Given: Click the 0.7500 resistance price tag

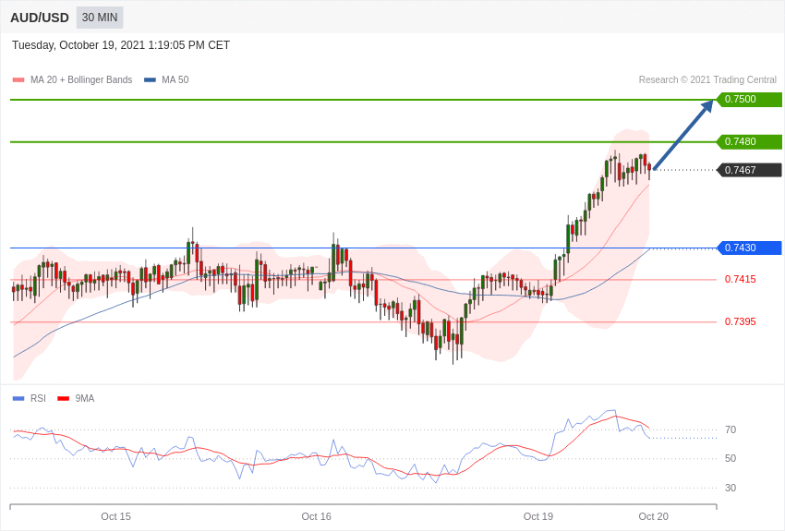Looking at the screenshot, I should click(749, 99).
